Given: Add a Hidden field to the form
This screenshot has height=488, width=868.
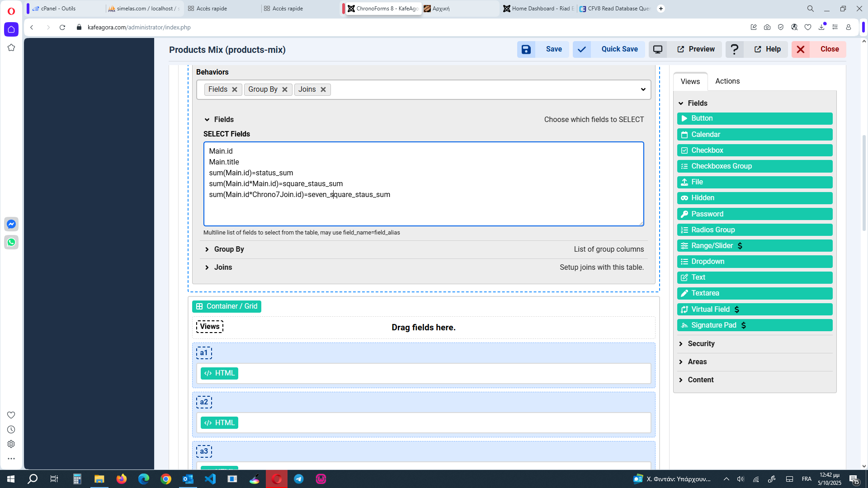Looking at the screenshot, I should coord(754,197).
